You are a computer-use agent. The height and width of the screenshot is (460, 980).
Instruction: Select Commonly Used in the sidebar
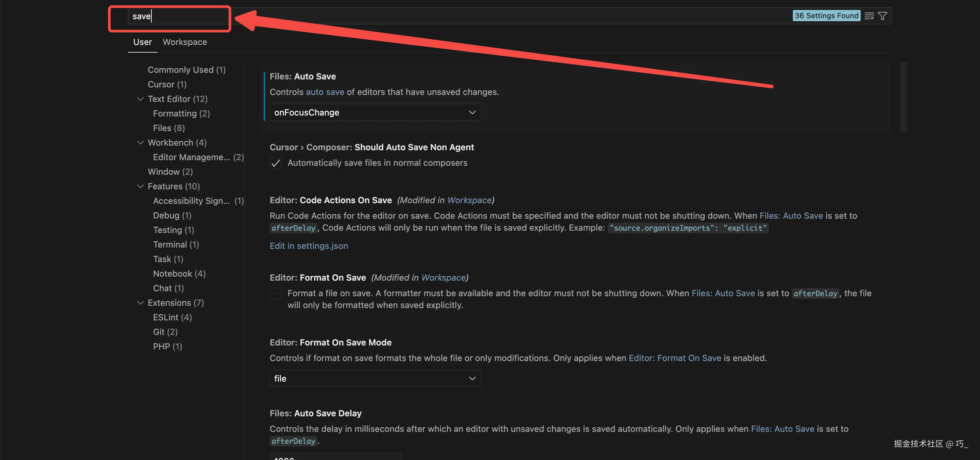187,70
